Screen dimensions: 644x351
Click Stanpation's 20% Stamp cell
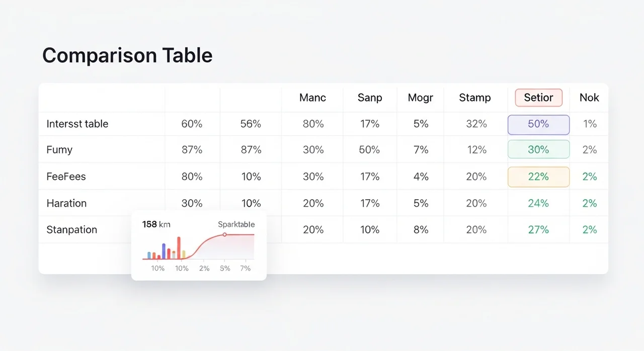pos(476,230)
